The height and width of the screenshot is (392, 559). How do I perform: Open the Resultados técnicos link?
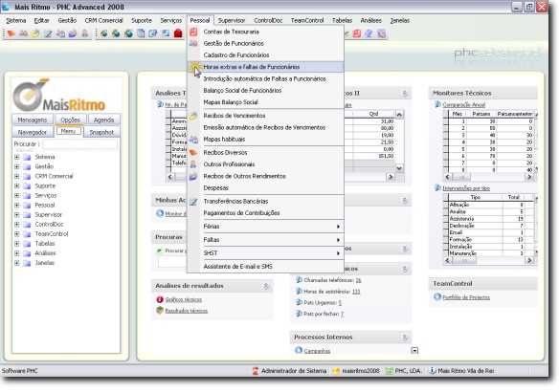186,311
